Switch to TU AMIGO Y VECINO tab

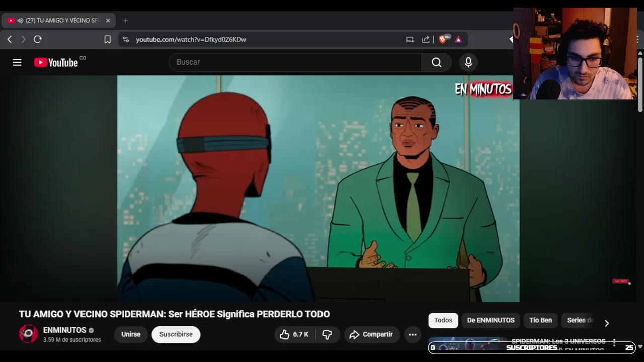(x=58, y=21)
